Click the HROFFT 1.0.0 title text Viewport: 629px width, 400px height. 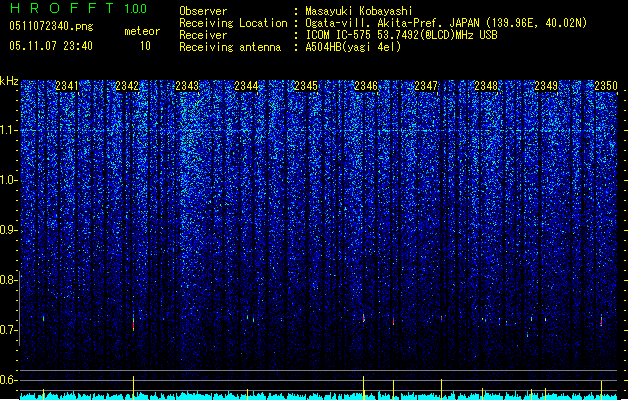pos(79,8)
